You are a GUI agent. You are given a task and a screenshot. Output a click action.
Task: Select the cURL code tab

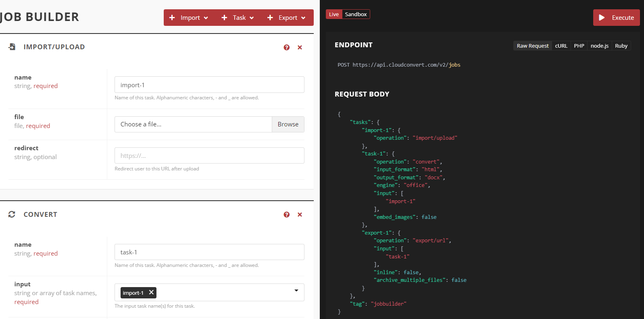(561, 46)
